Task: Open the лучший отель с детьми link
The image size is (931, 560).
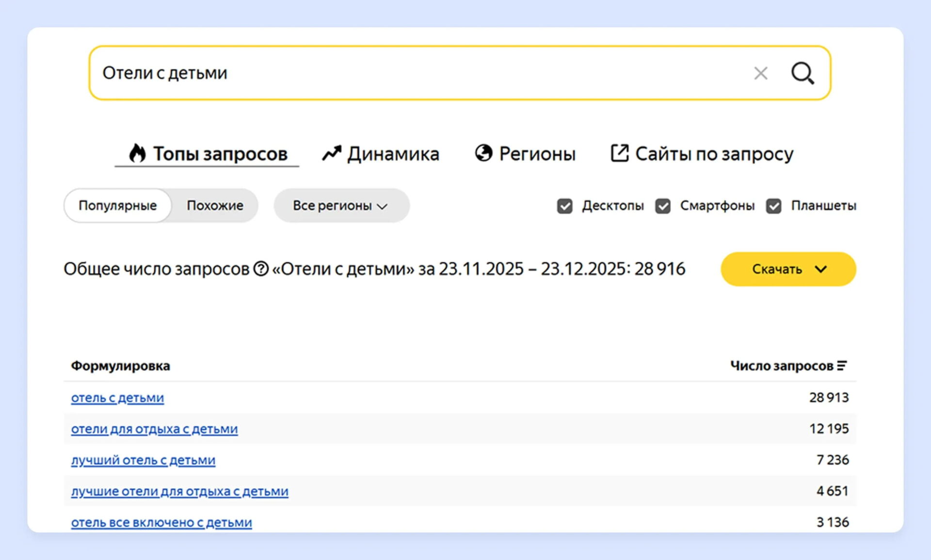Action: tap(143, 460)
